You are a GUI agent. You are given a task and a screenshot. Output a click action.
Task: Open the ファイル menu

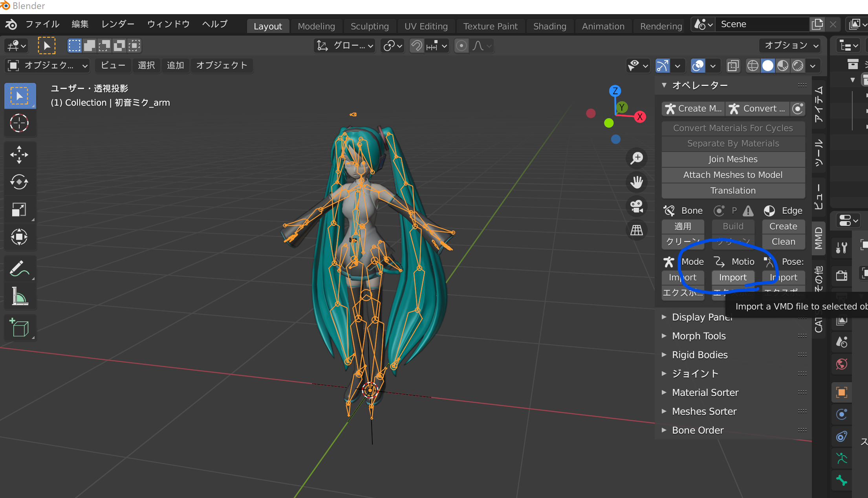tap(42, 24)
